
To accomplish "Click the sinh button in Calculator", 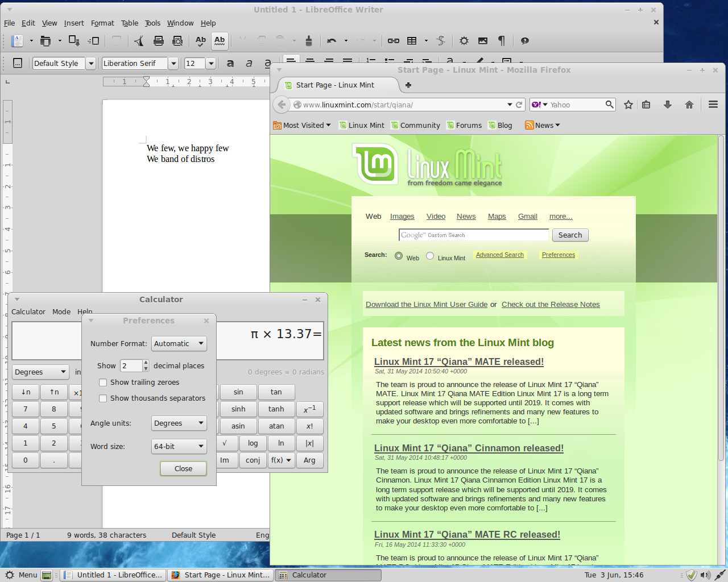I will coord(238,409).
